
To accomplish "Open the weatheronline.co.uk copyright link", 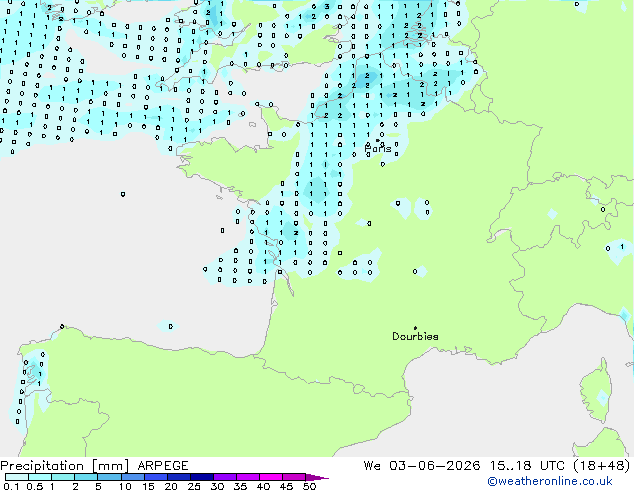I will (x=550, y=481).
